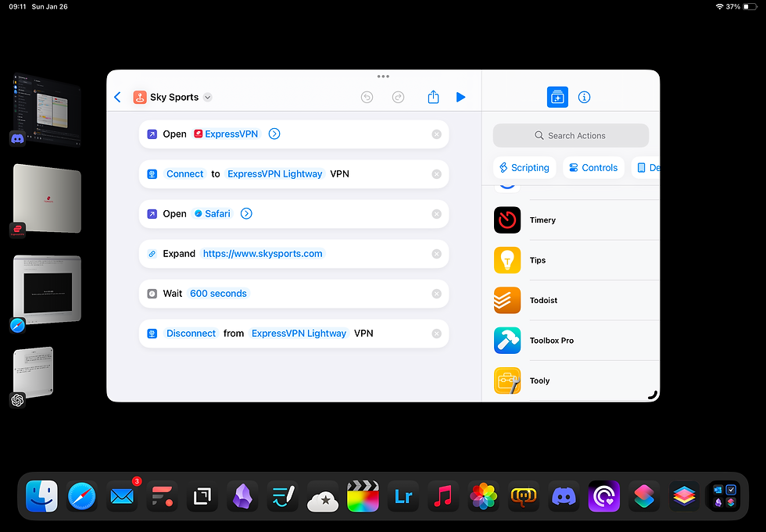The height and width of the screenshot is (532, 766).
Task: Tap the battery status indicator
Action: click(750, 6)
